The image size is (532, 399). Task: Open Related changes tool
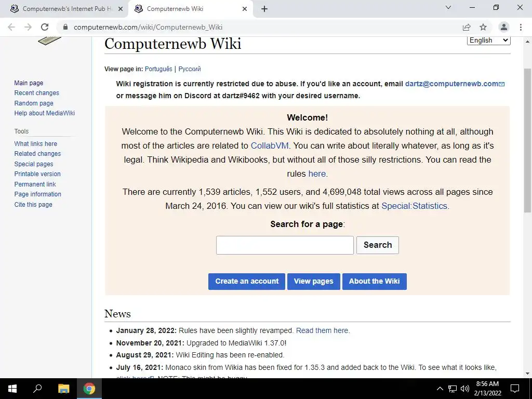tap(37, 154)
